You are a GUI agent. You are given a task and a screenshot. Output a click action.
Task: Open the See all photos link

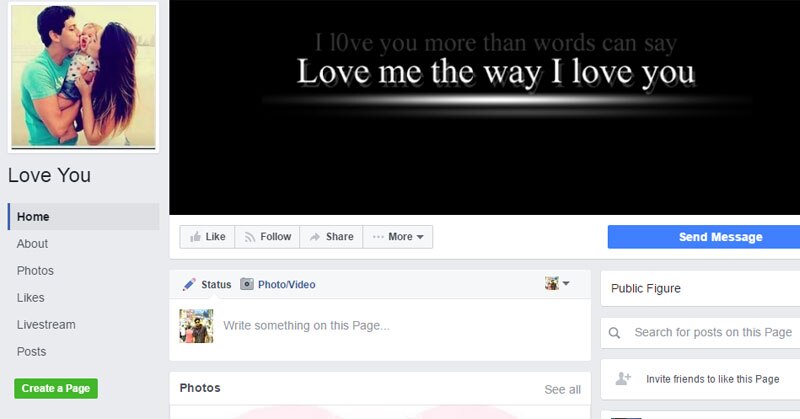562,389
